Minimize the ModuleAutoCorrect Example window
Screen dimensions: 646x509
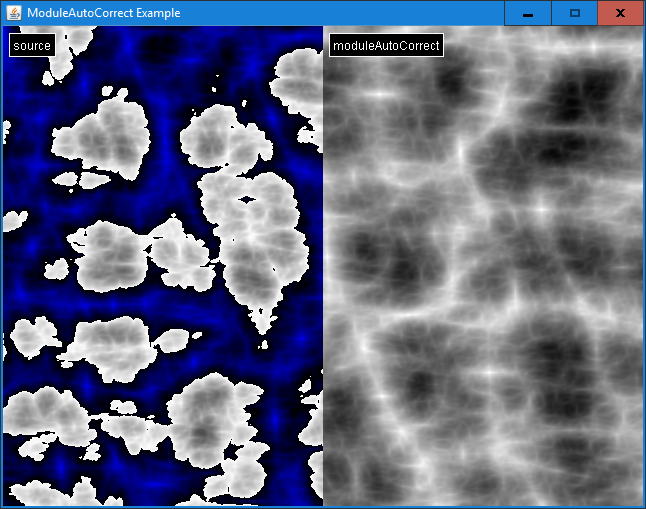coord(527,13)
